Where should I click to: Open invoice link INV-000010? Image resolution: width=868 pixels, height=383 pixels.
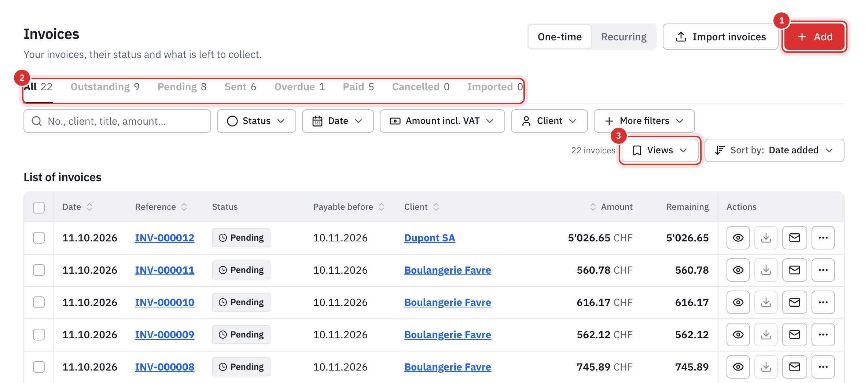(165, 303)
